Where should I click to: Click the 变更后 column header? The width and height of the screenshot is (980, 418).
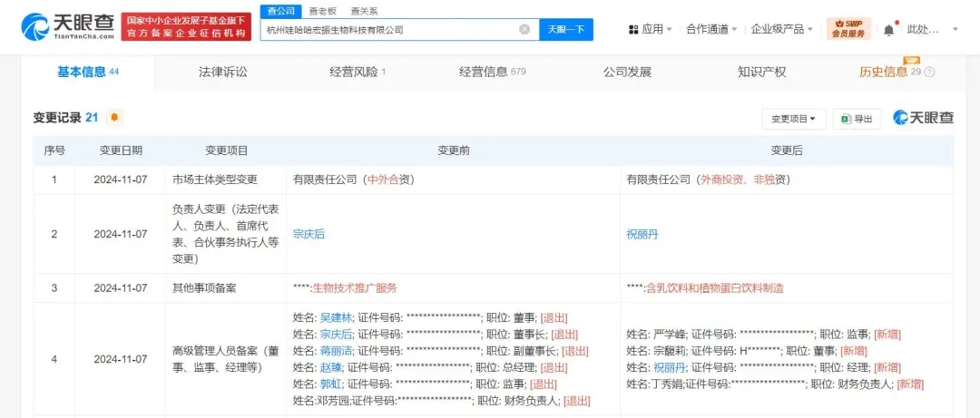[x=787, y=151]
